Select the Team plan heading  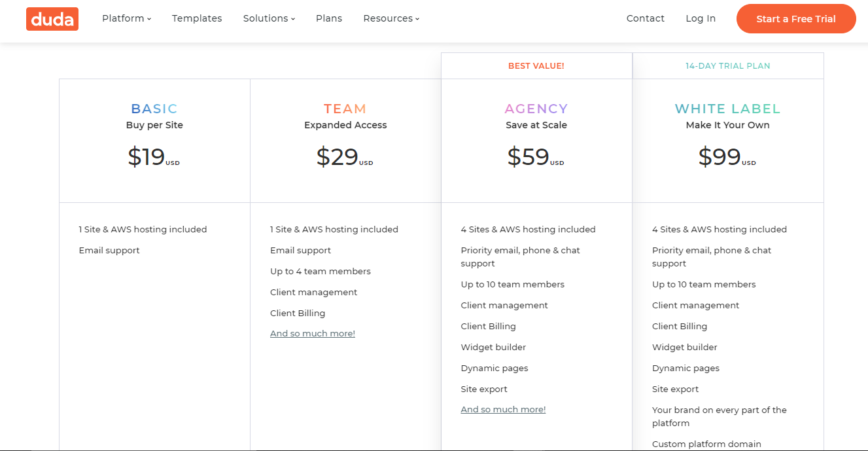345,109
